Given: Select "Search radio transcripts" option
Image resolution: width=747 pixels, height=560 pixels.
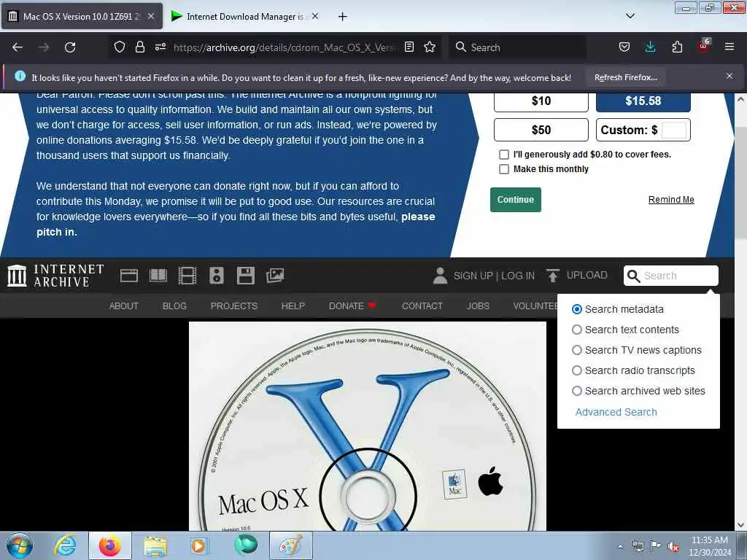Looking at the screenshot, I should point(577,370).
